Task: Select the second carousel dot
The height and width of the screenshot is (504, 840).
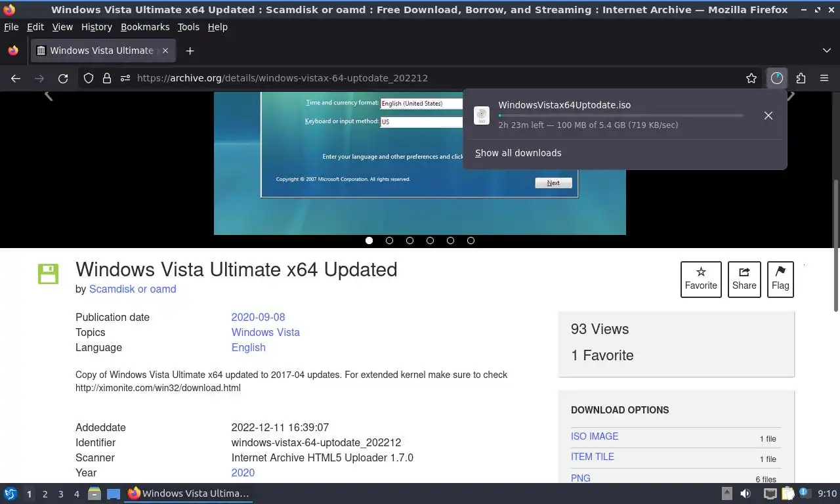Action: (x=389, y=241)
